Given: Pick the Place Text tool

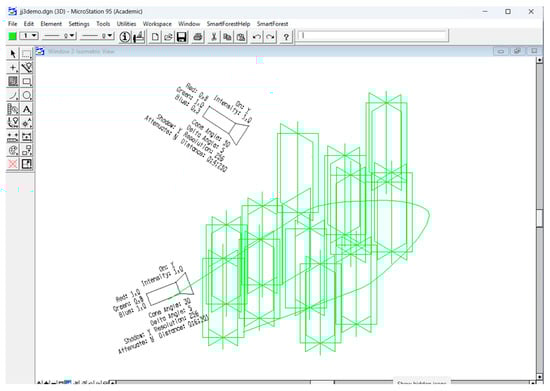Looking at the screenshot, I should pos(26,109).
